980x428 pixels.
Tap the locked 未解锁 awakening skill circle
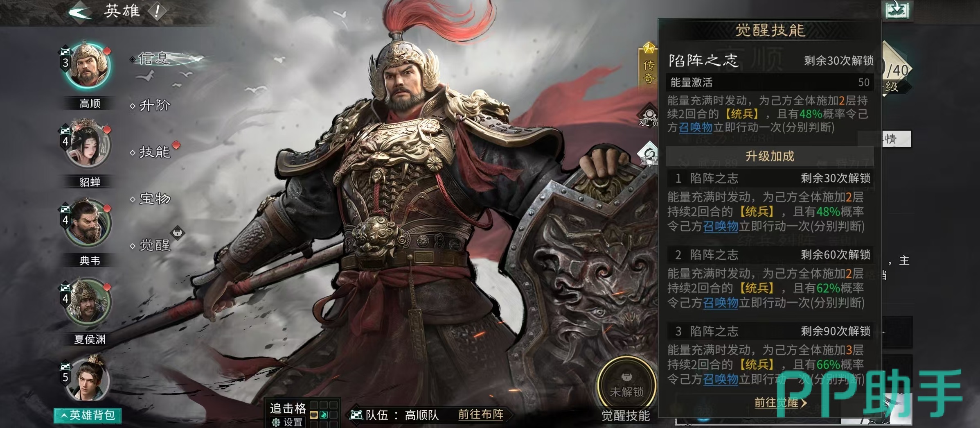point(626,385)
